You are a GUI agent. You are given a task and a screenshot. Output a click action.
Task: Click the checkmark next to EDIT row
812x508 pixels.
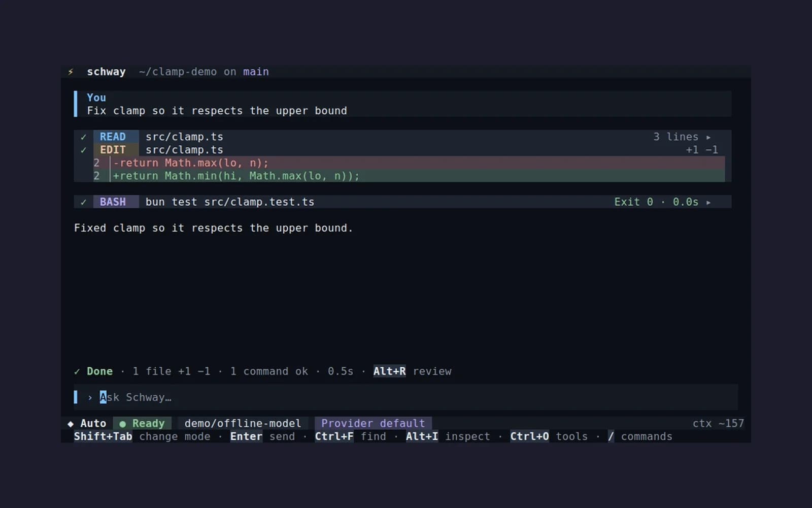tap(83, 150)
